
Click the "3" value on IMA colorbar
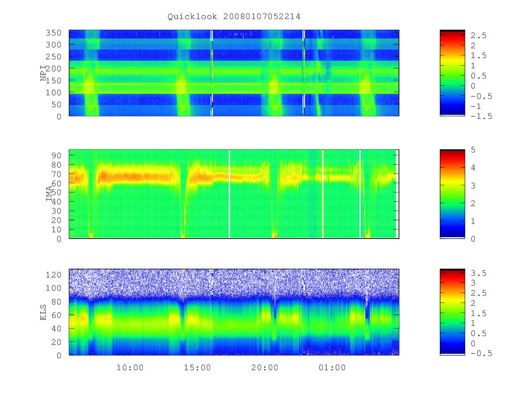(473, 185)
